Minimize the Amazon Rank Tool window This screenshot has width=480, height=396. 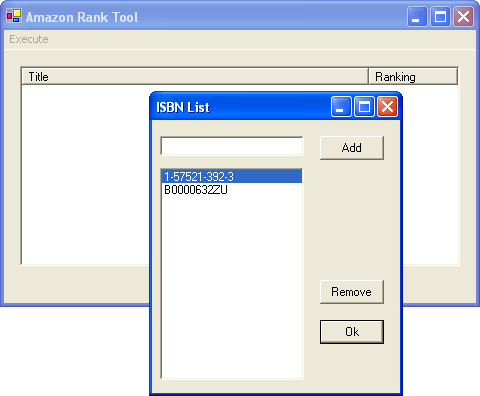[417, 16]
